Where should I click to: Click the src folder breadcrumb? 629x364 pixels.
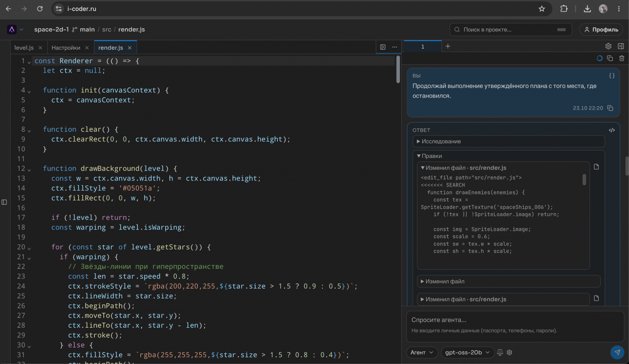tap(106, 29)
